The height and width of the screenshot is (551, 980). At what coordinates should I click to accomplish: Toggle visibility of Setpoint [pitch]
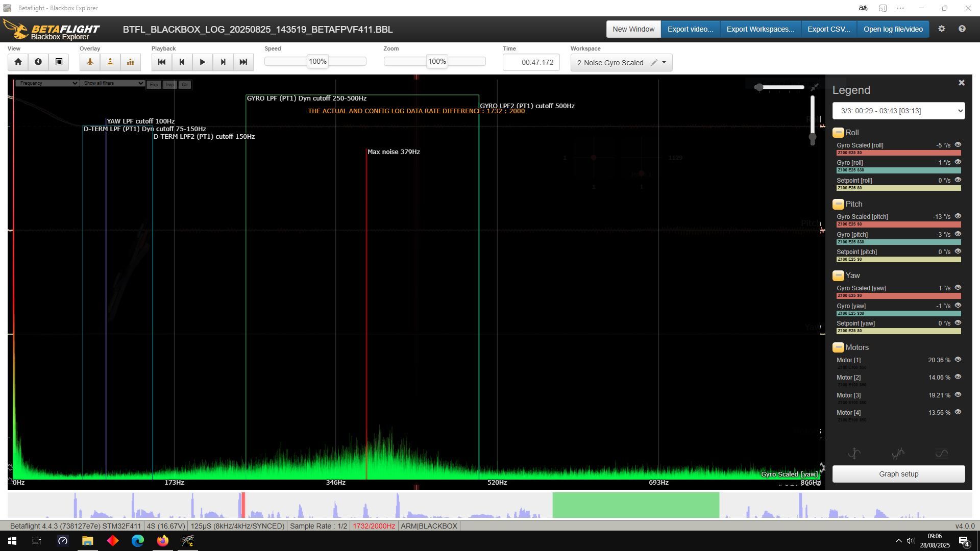pos(958,252)
